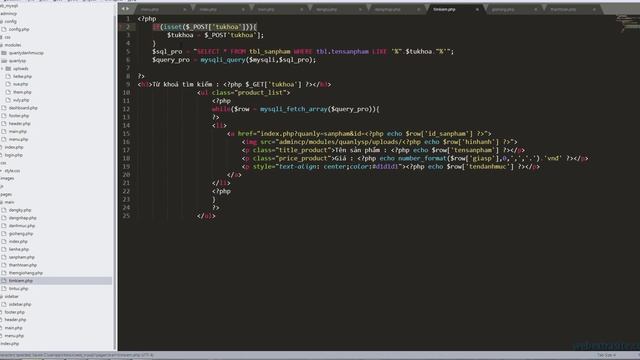Click line number 12 in the gutter
Viewport: 640px width, 360px height.
tap(126, 109)
